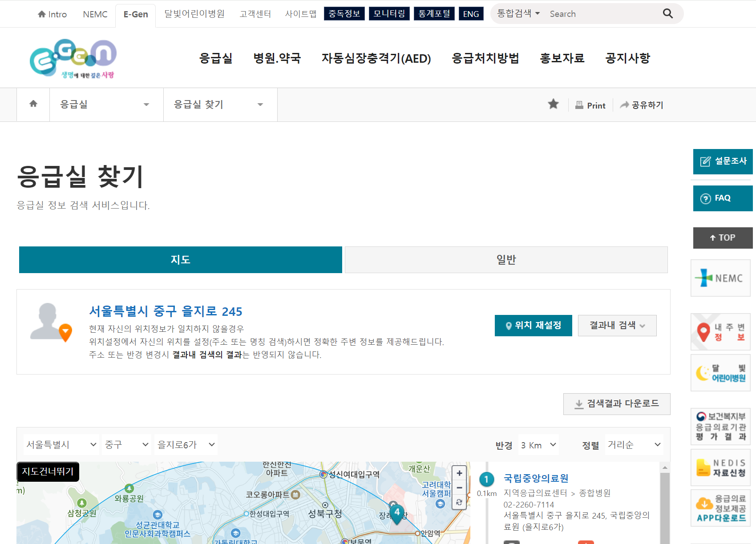Open the 자동심장충격기(AED) menu
Viewport: 756px width, 544px height.
click(x=376, y=58)
